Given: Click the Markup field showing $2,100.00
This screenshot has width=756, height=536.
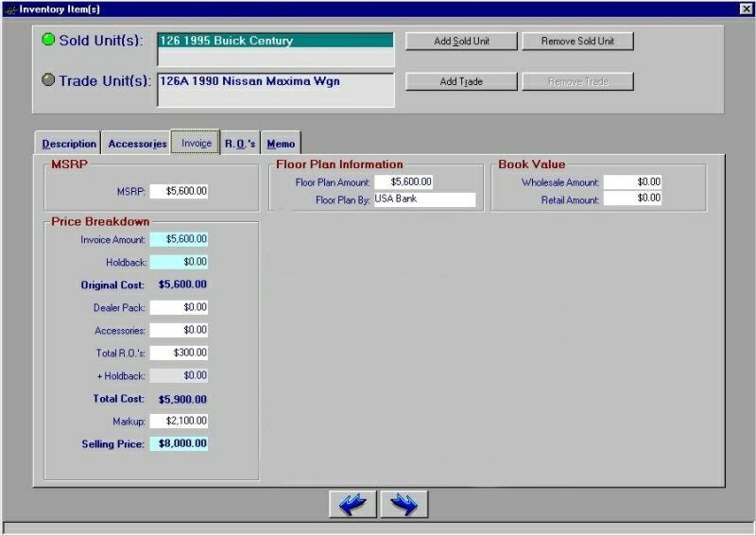Looking at the screenshot, I should coord(179,421).
